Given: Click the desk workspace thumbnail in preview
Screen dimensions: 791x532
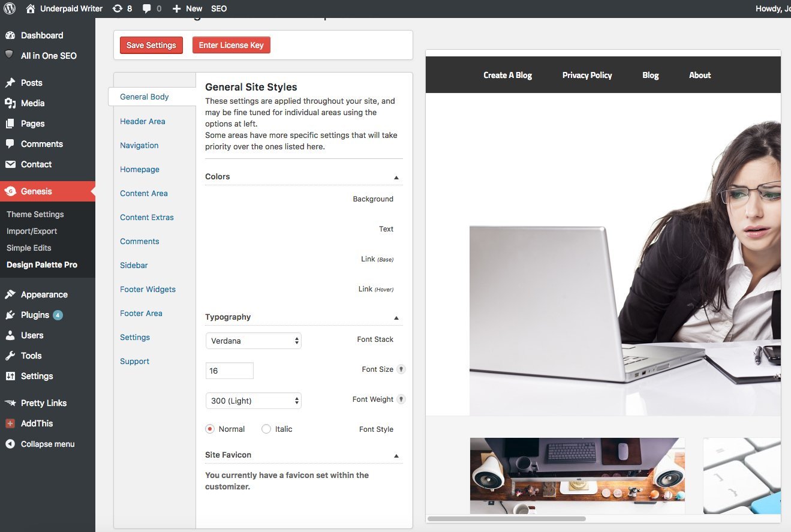Looking at the screenshot, I should pyautogui.click(x=577, y=476).
